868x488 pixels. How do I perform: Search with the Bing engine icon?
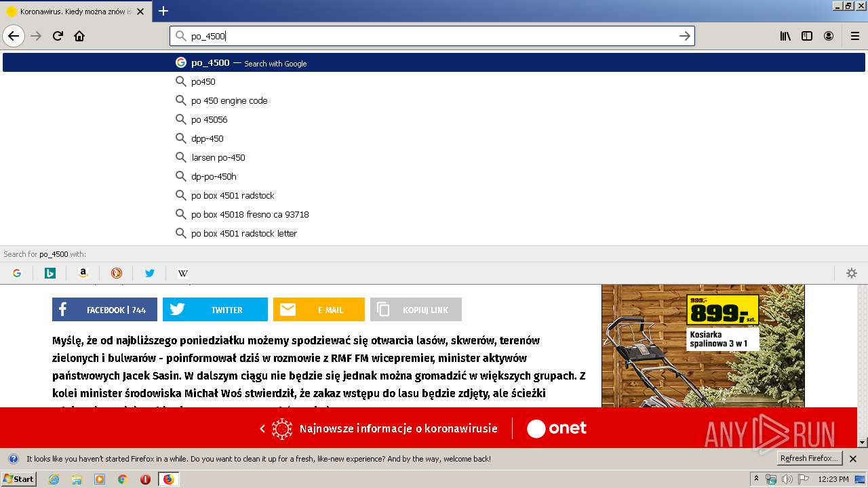click(x=50, y=273)
